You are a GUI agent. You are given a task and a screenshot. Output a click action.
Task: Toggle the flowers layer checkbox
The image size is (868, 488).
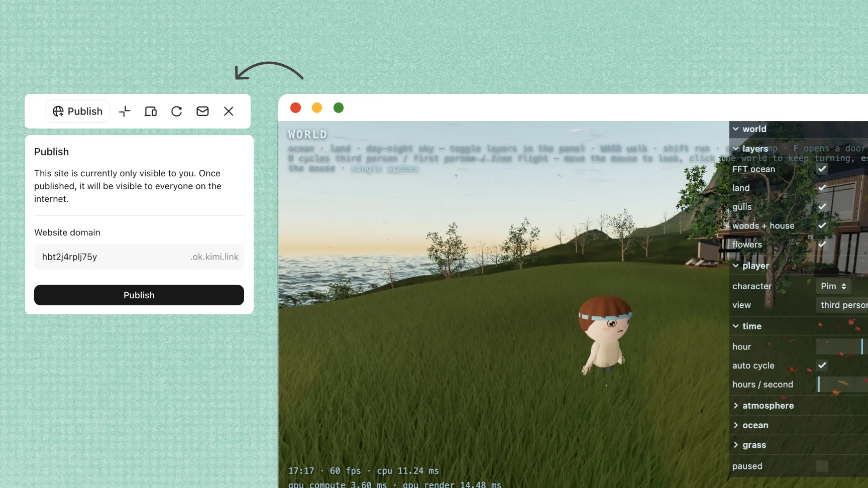[822, 245]
